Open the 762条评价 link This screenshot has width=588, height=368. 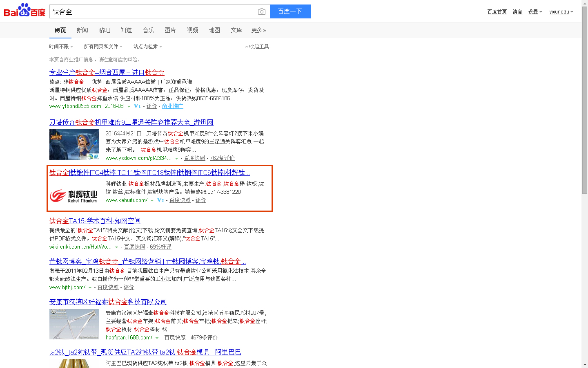coord(222,158)
